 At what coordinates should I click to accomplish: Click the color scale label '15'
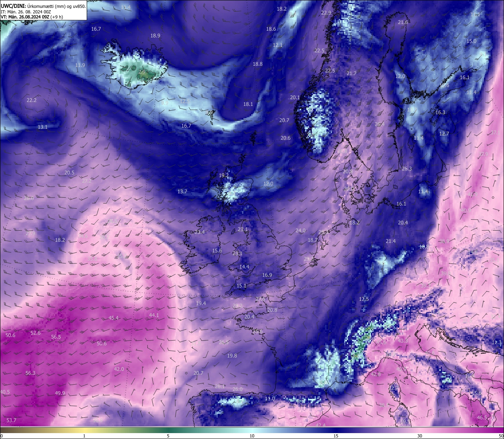click(336, 436)
